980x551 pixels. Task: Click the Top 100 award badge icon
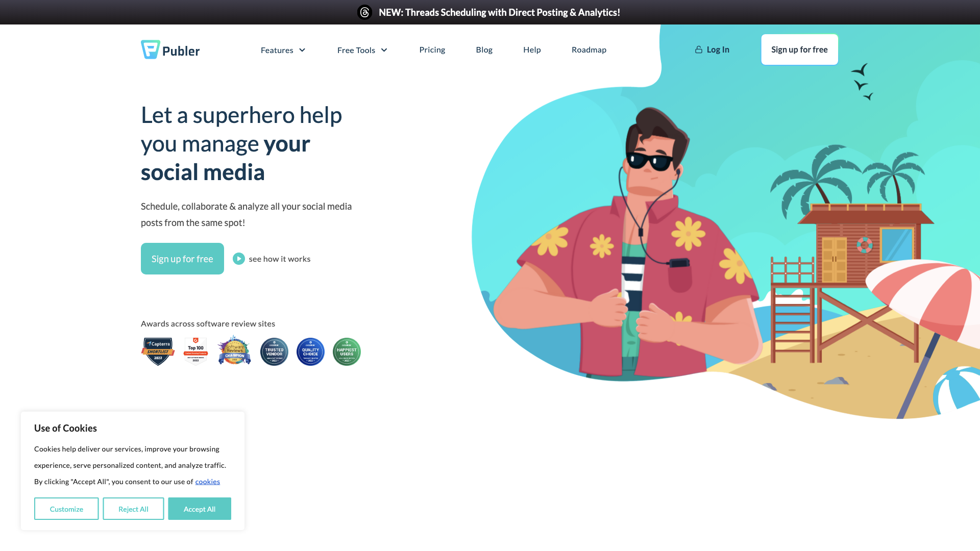pos(195,350)
